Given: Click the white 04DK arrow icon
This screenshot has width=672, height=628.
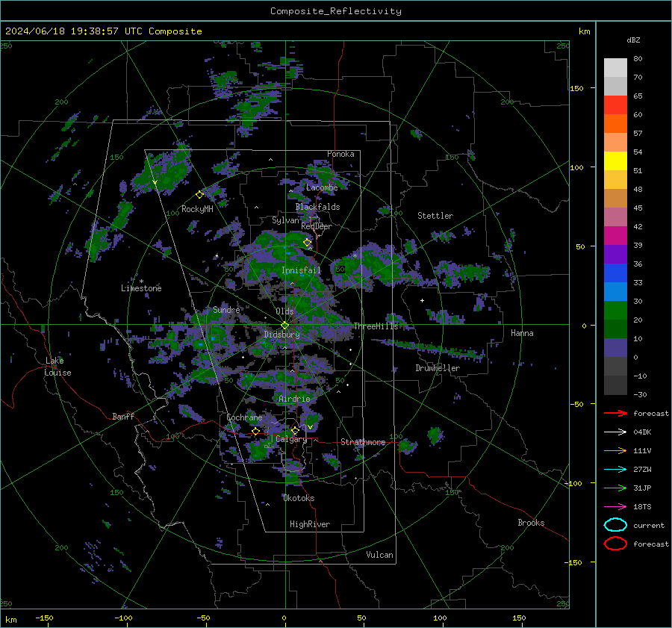Looking at the screenshot, I should 615,432.
